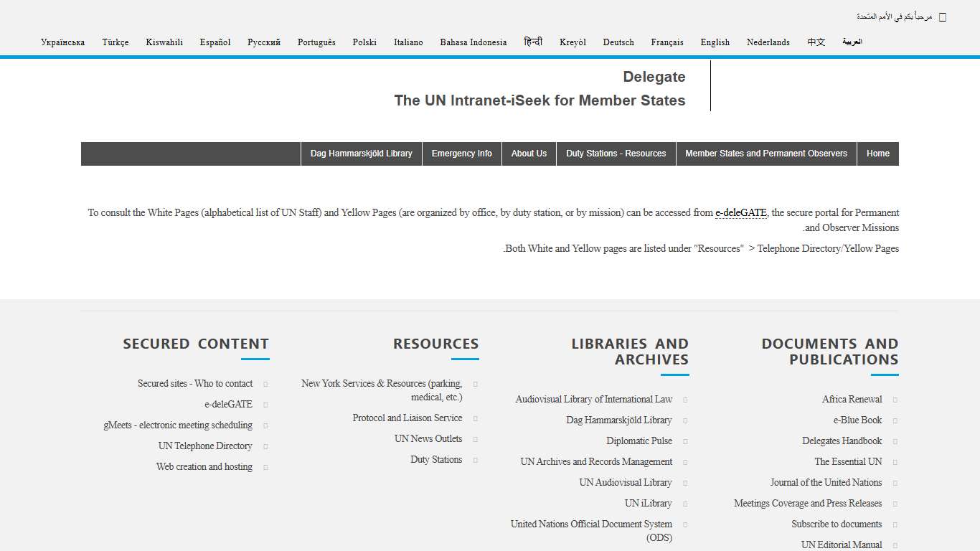Click the icon beside UN Telephone Directory
The image size is (980, 551).
click(265, 446)
